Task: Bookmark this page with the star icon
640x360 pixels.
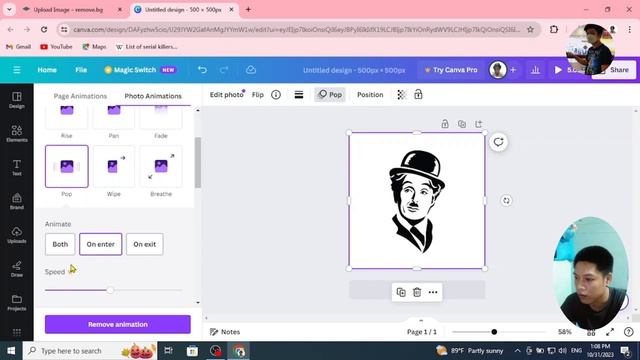Action: pos(530,29)
